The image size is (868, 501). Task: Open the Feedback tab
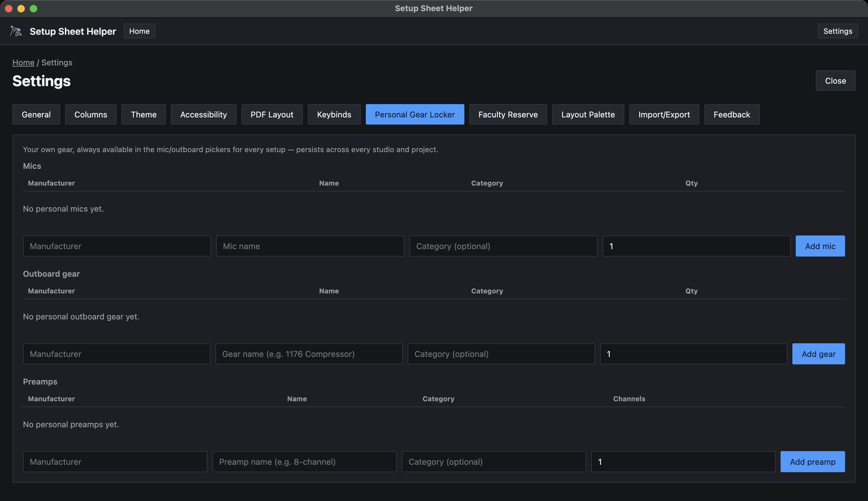pyautogui.click(x=732, y=114)
